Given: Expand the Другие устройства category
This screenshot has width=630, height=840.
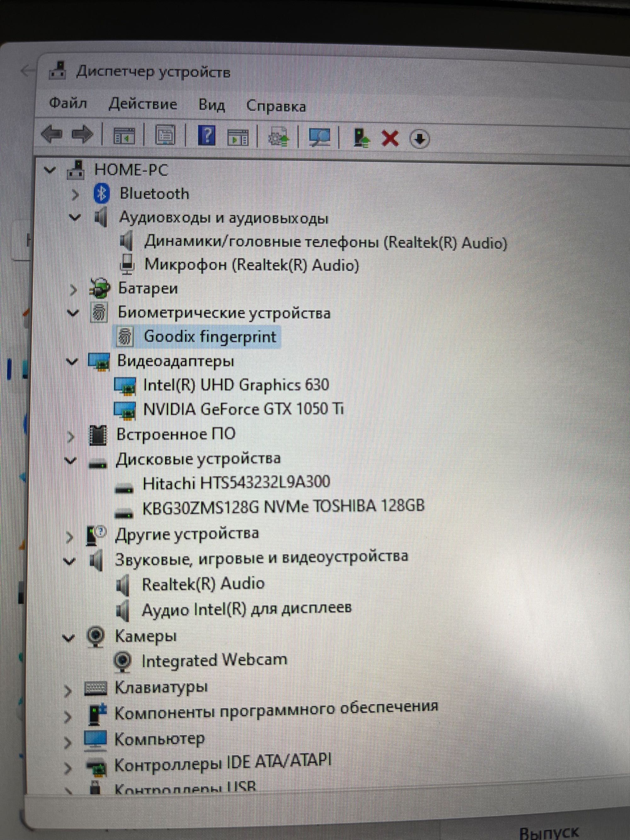Looking at the screenshot, I should point(70,537).
